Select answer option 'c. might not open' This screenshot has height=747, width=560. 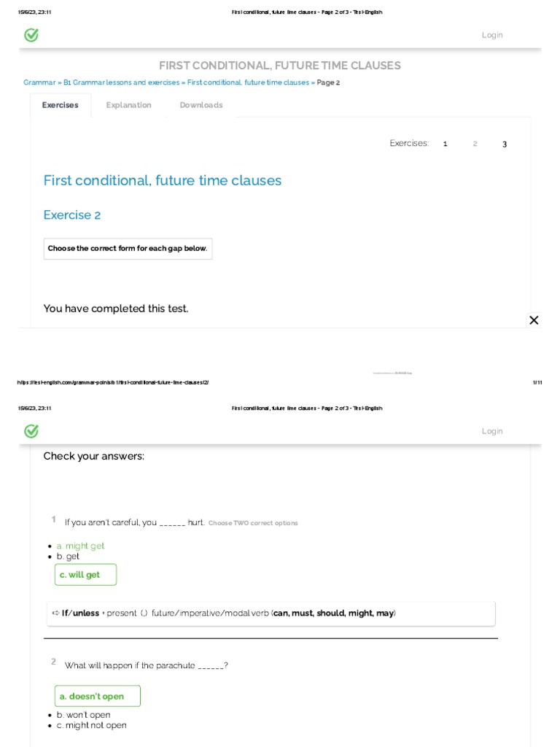[x=91, y=725]
